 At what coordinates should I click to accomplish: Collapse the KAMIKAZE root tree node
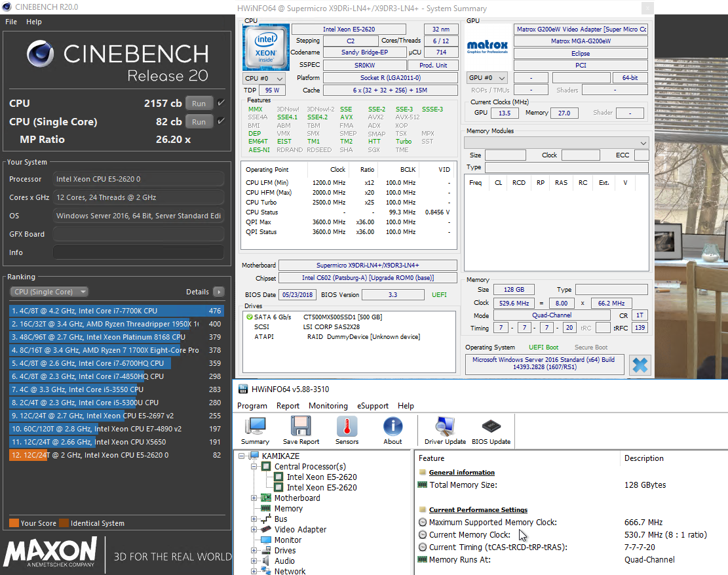(x=241, y=456)
